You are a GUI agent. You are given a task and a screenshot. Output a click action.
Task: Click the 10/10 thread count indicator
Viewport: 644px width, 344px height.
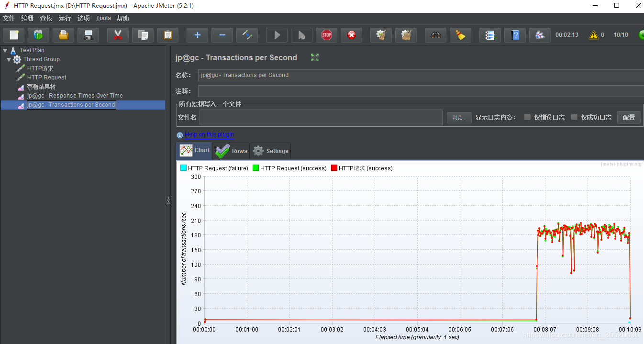coord(621,35)
